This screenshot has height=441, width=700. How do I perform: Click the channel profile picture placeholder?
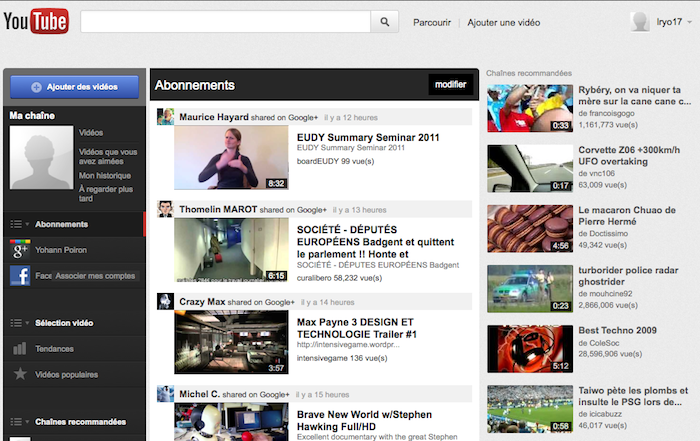[x=41, y=158]
